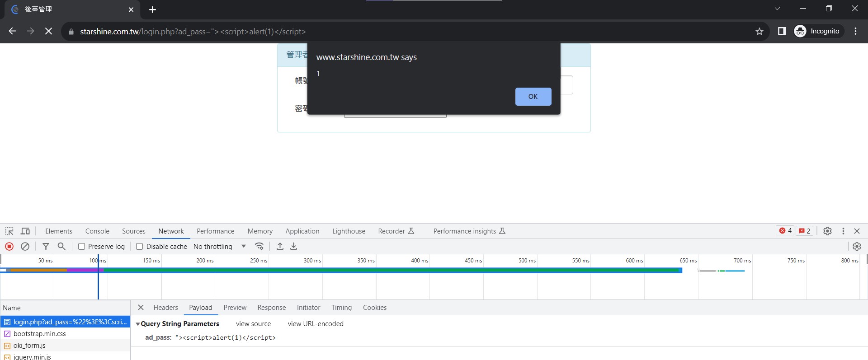Clear the network log

[x=25, y=246]
